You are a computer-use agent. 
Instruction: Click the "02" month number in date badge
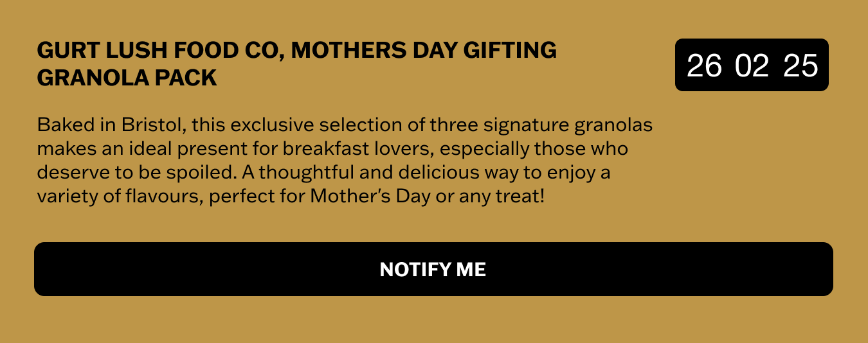752,66
